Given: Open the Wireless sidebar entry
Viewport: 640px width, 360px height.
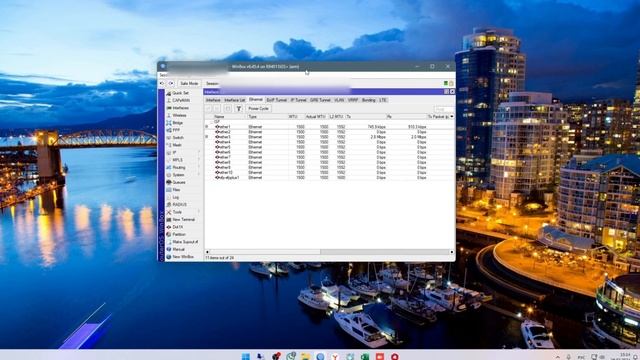Looking at the screenshot, I should point(180,115).
